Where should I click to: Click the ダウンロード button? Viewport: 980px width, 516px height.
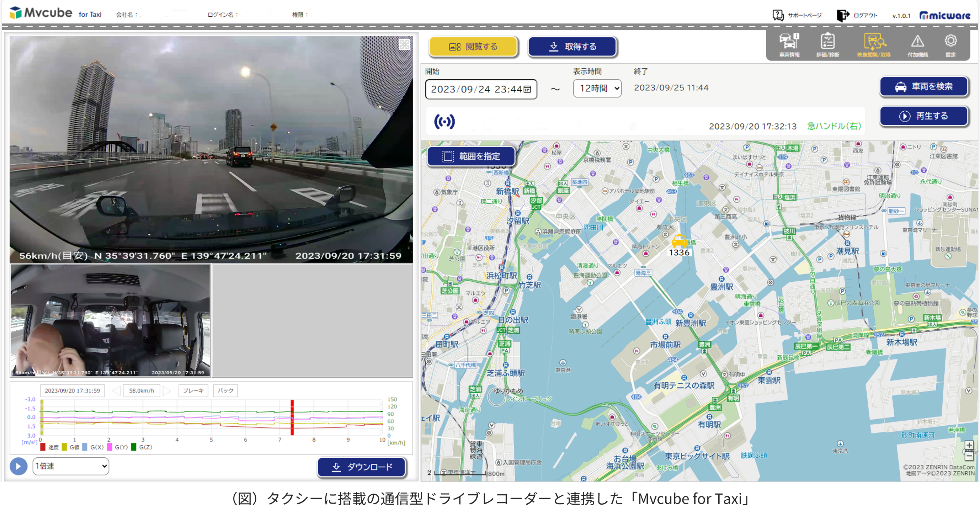[361, 467]
